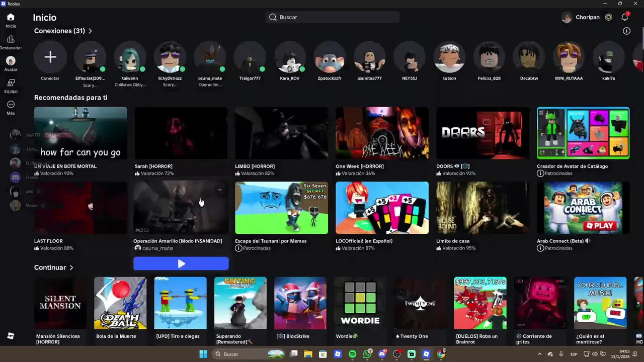Click the info icon beside connections row
644x362 pixels.
pyautogui.click(x=626, y=31)
